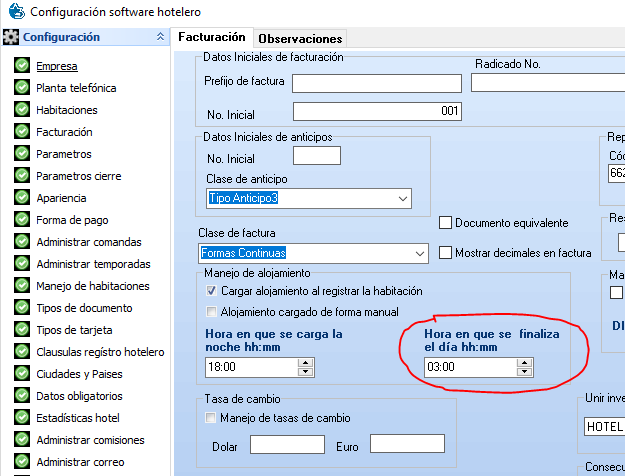This screenshot has width=625, height=476.
Task: Open Parametros cierre in the sidebar
Action: 78,176
